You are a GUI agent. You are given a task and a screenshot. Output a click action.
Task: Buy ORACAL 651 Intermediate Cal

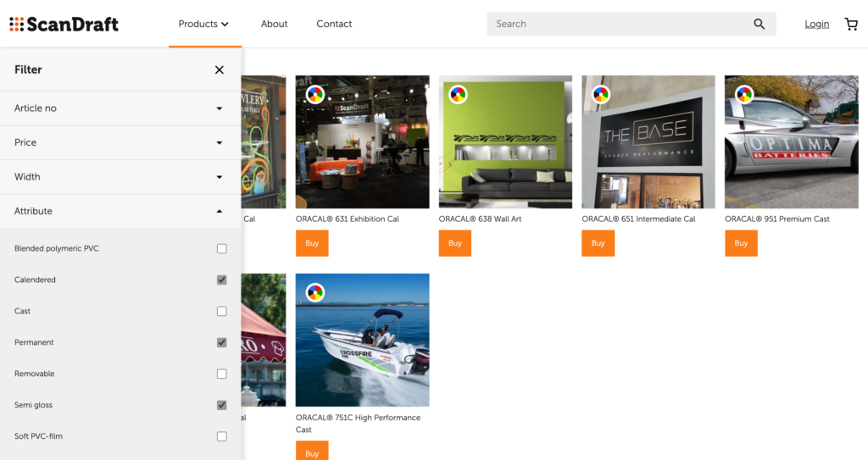point(598,243)
